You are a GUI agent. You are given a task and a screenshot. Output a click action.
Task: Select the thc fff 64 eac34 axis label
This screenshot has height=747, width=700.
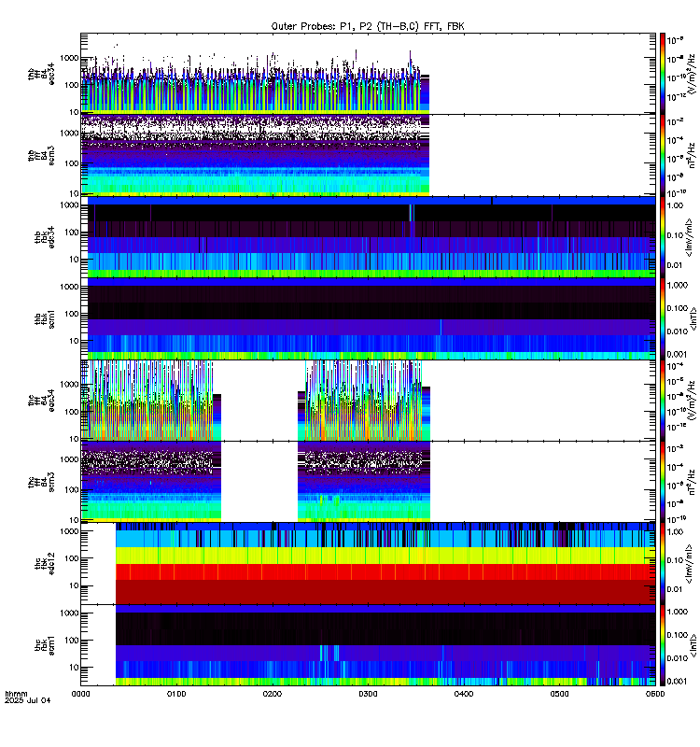(x=41, y=401)
